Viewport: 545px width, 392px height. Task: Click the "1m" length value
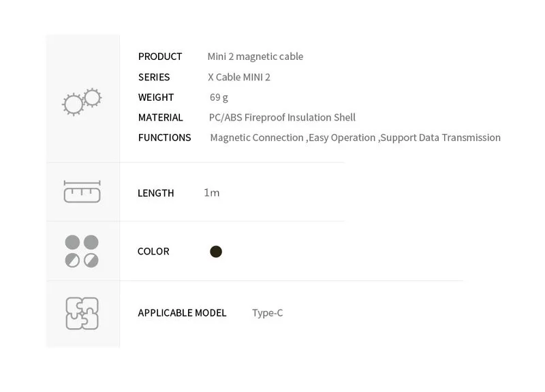[x=212, y=193]
